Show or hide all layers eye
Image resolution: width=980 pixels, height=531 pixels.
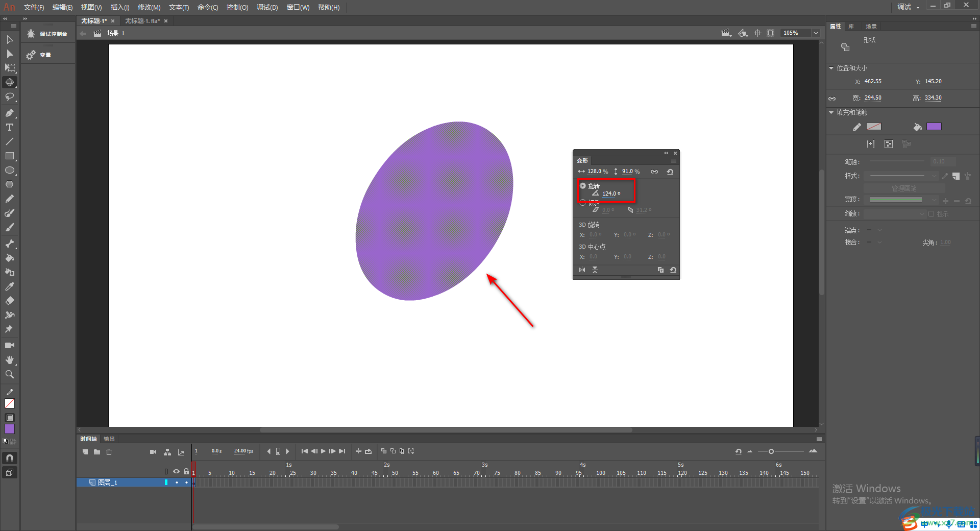point(176,471)
